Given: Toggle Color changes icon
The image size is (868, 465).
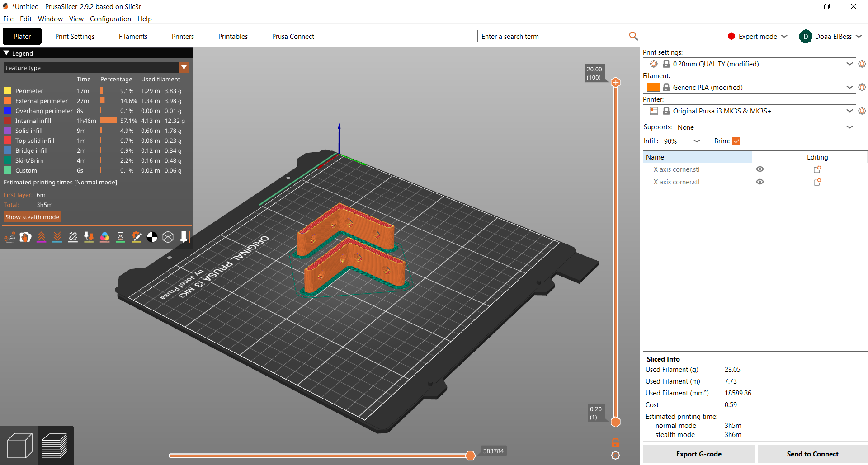Looking at the screenshot, I should pyautogui.click(x=105, y=237).
